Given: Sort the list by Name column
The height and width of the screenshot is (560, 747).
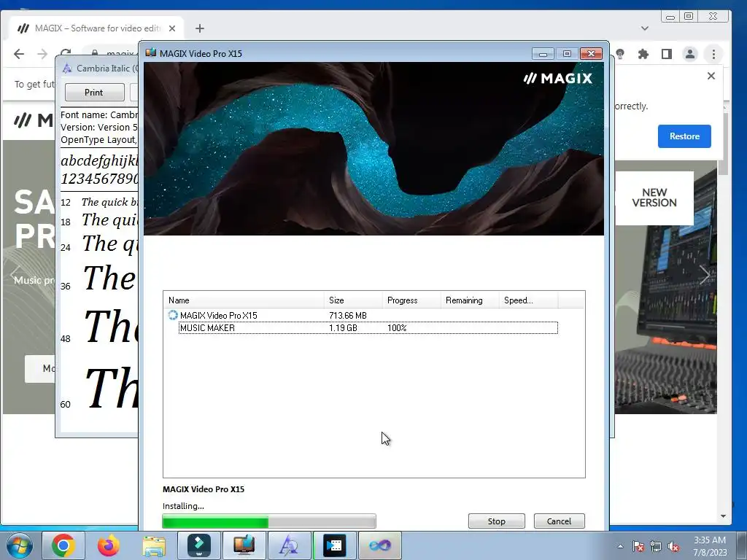Looking at the screenshot, I should tap(244, 300).
